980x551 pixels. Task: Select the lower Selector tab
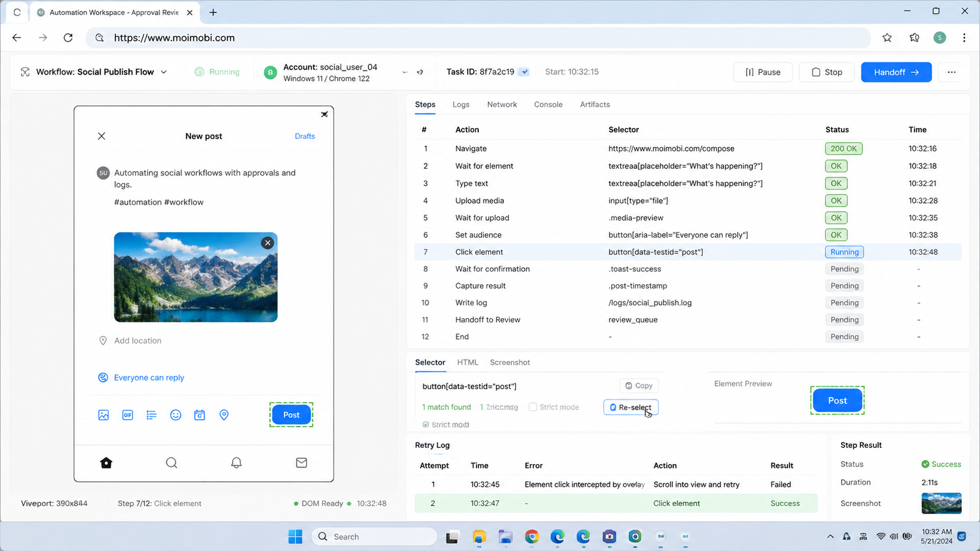tap(430, 362)
